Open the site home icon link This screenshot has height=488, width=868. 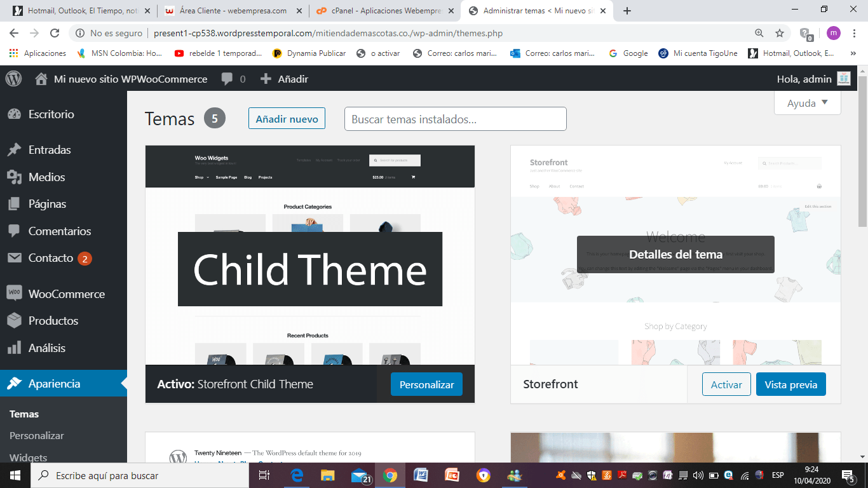click(x=41, y=79)
